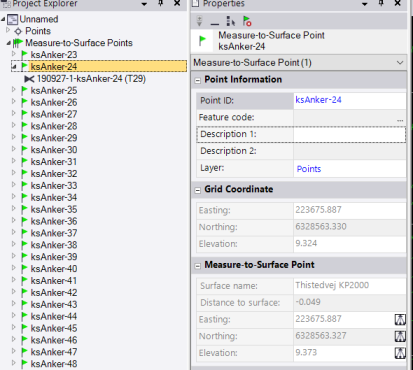
Task: Close the Properties panel
Action: 398,3
